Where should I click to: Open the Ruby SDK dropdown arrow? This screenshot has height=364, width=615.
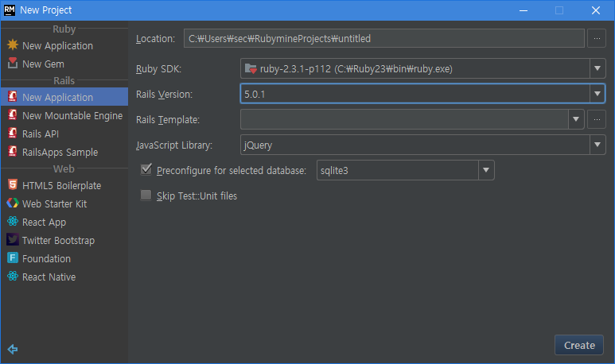(x=597, y=68)
